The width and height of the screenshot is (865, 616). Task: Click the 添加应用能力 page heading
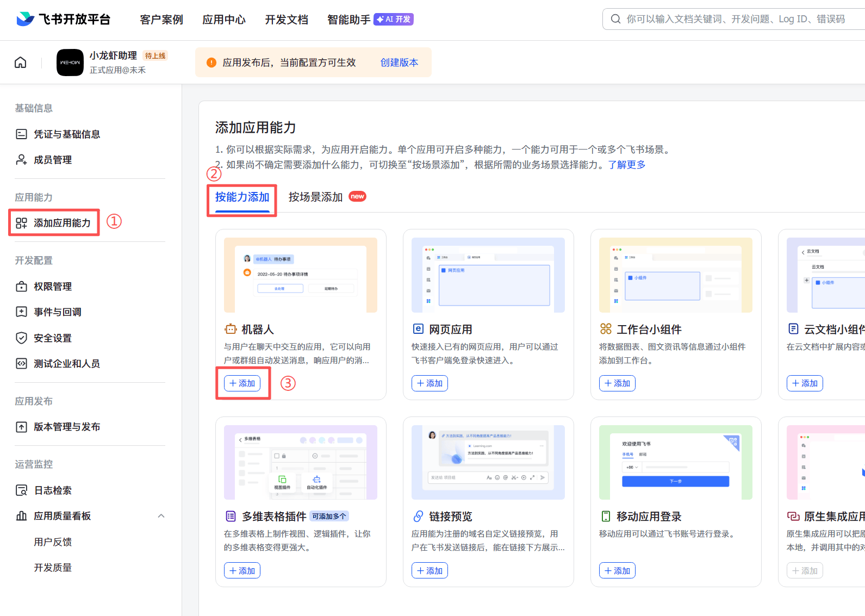coord(256,128)
